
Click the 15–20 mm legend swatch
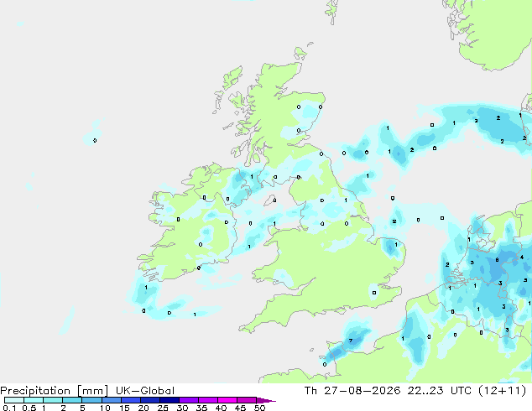click(130, 400)
